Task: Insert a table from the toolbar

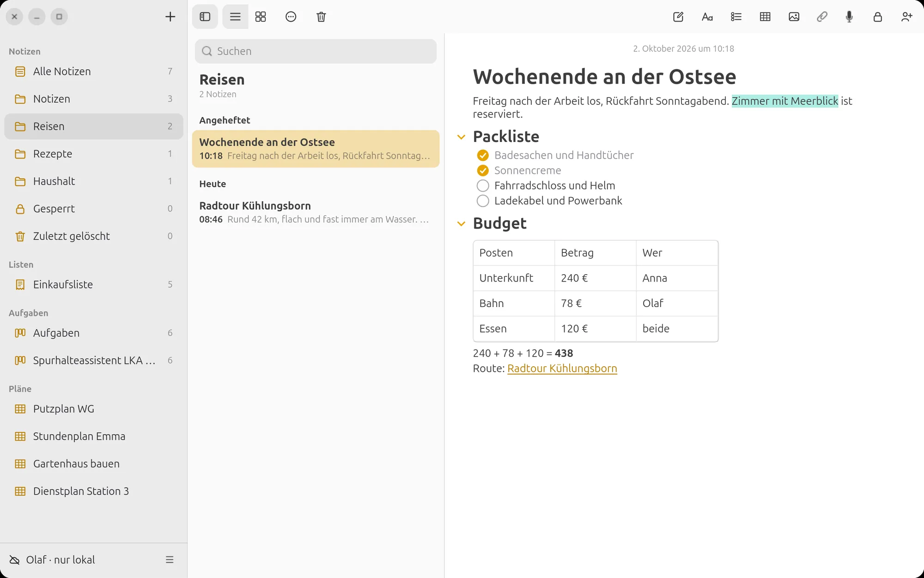Action: [765, 17]
